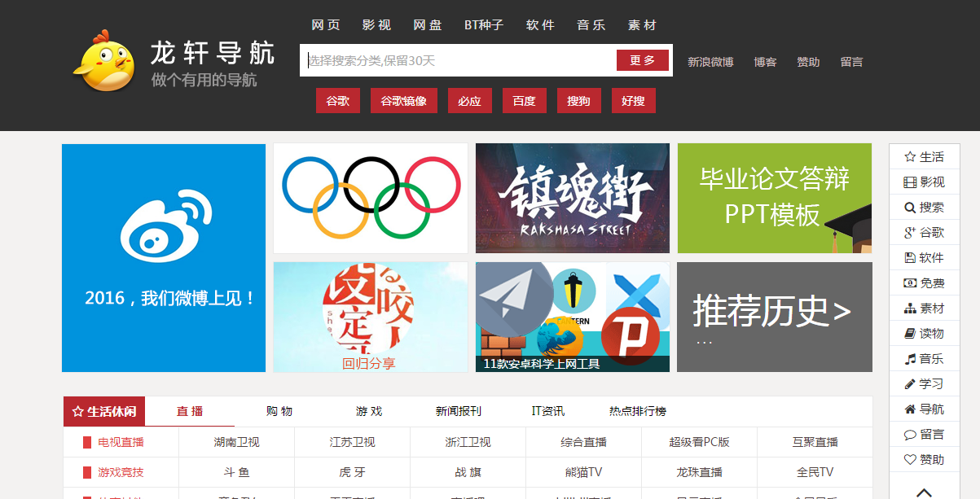Switch to IT资讯 tab

click(548, 411)
